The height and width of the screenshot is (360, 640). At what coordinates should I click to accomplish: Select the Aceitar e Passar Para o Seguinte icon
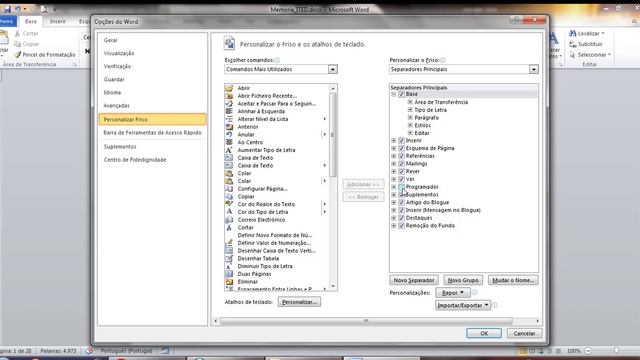(229, 103)
